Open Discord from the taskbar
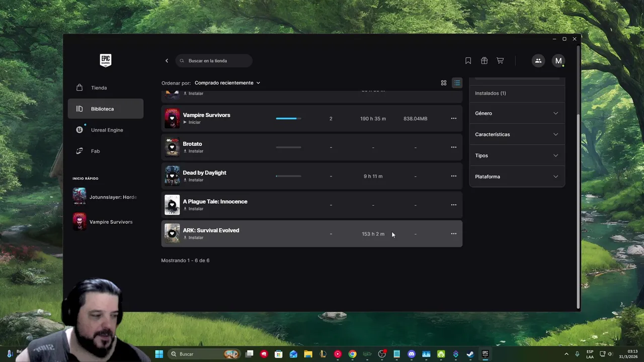This screenshot has height=362, width=644. pyautogui.click(x=412, y=354)
